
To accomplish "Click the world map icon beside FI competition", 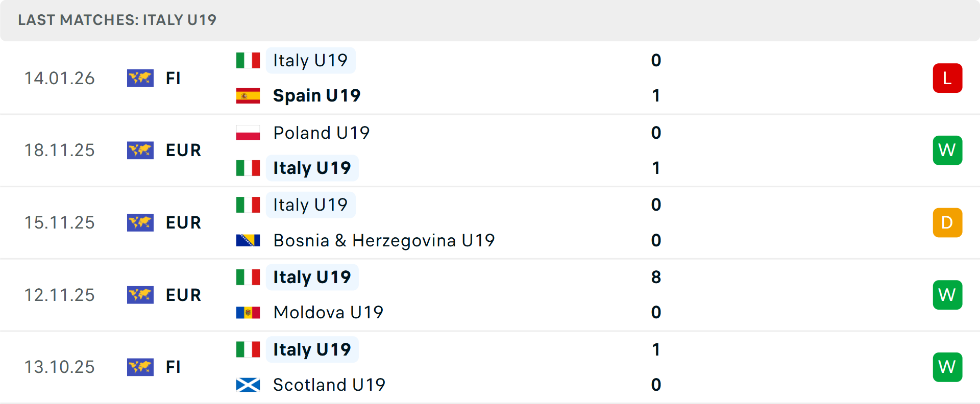I will click(140, 78).
